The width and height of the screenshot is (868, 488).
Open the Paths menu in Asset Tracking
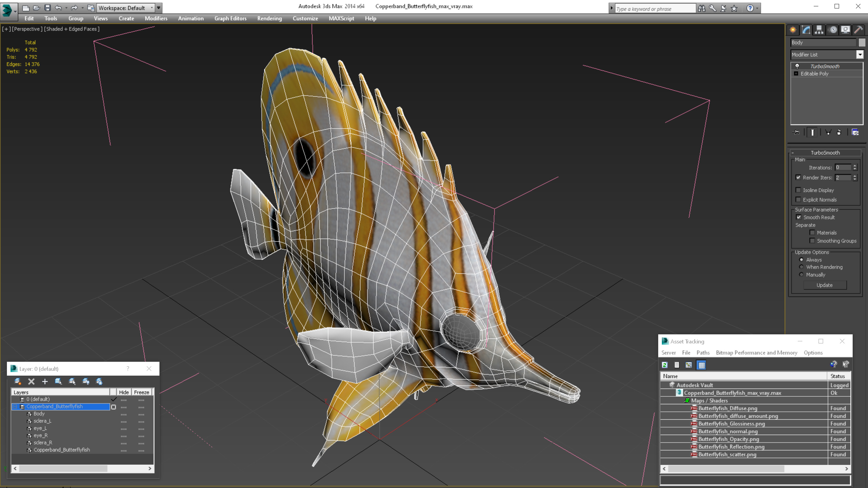pos(703,353)
